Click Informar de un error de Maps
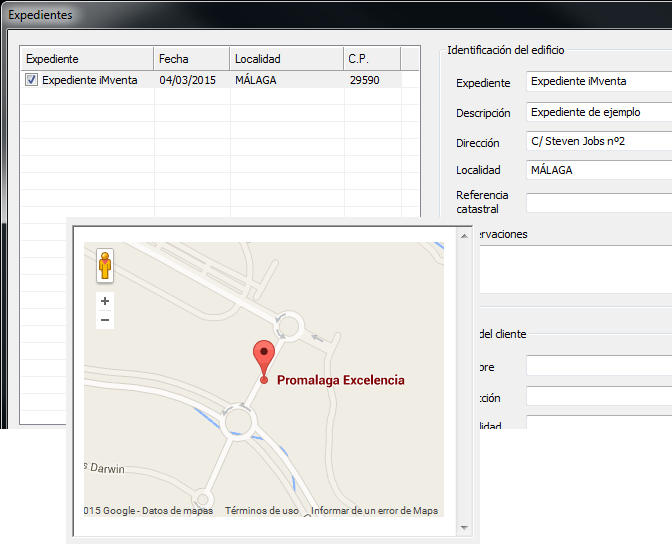The image size is (672, 544). [374, 511]
